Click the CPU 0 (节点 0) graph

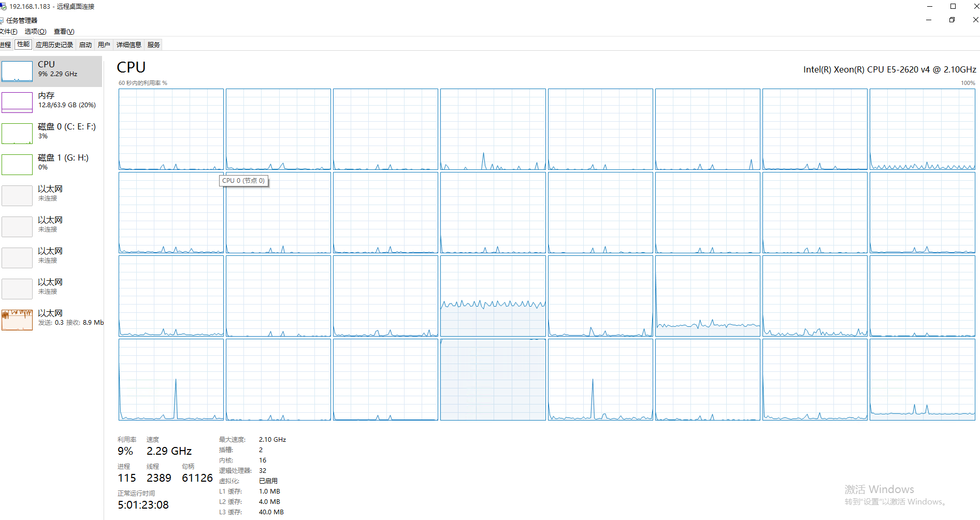click(171, 128)
